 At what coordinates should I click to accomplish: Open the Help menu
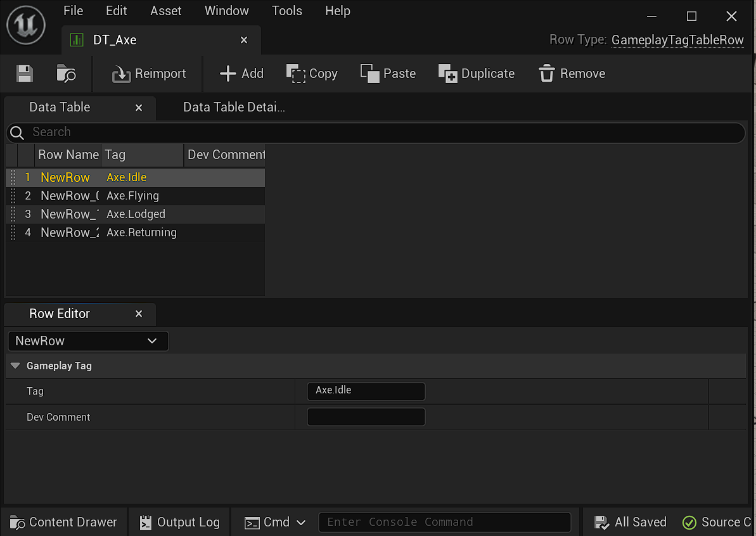click(338, 11)
